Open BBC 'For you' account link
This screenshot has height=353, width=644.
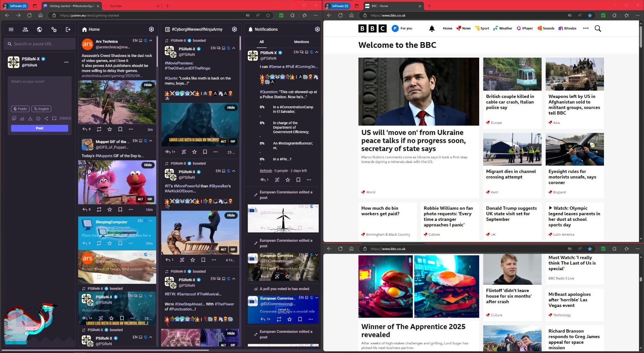[x=402, y=28]
